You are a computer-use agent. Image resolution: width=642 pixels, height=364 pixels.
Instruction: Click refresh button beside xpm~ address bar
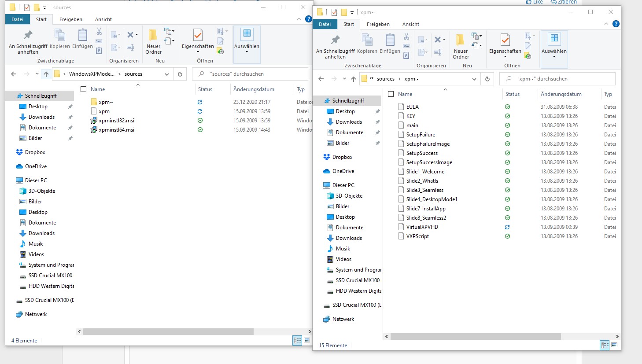[x=487, y=79]
